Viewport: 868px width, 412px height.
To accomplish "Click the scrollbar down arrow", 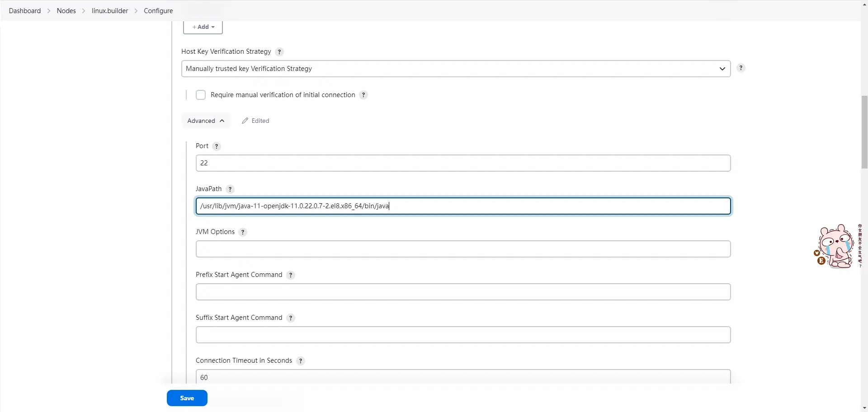I will (x=864, y=408).
